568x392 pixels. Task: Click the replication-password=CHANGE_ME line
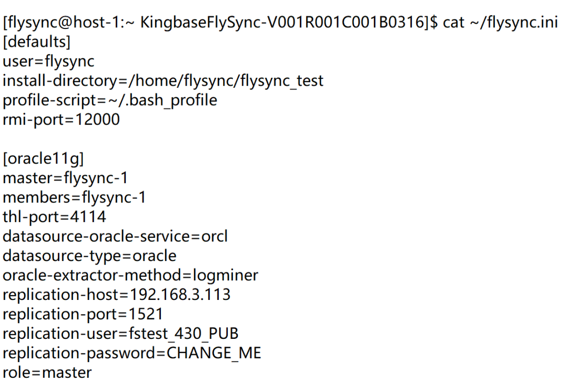click(x=132, y=353)
